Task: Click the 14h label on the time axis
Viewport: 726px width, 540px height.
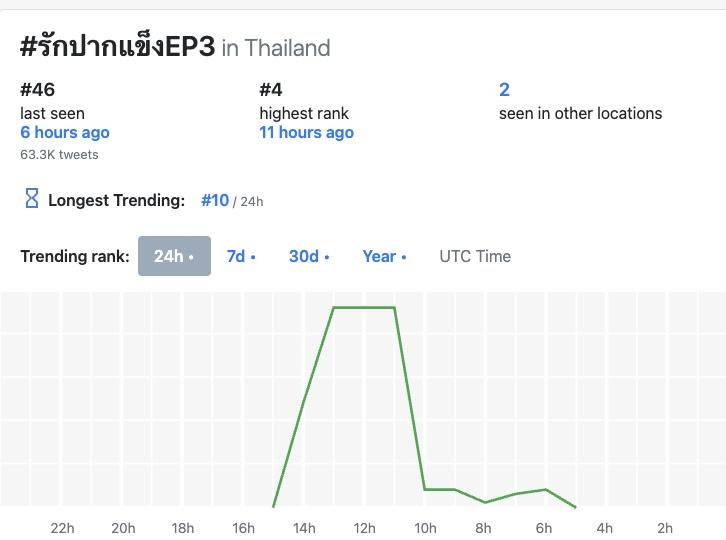Action: [x=304, y=528]
